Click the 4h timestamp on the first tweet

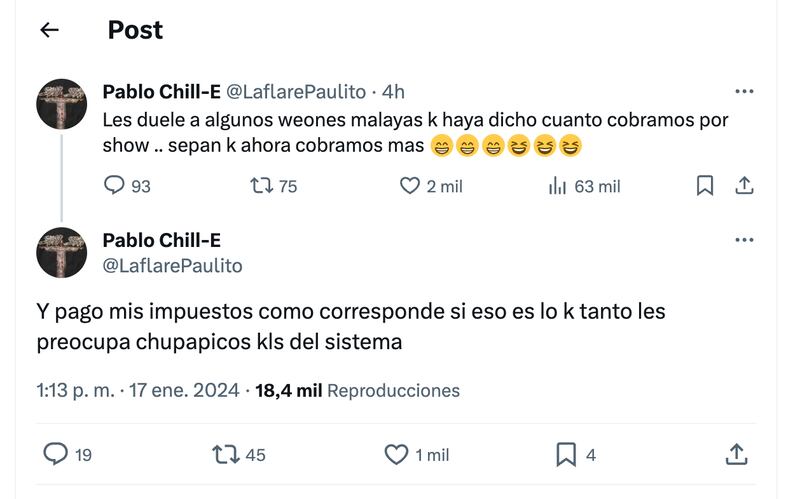[x=393, y=92]
